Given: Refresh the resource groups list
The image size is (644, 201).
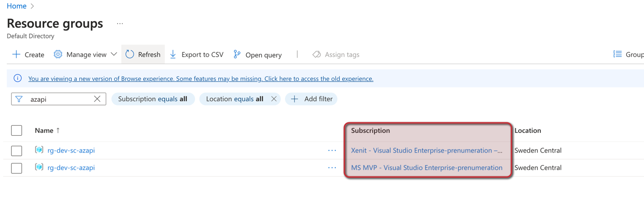Looking at the screenshot, I should (143, 55).
